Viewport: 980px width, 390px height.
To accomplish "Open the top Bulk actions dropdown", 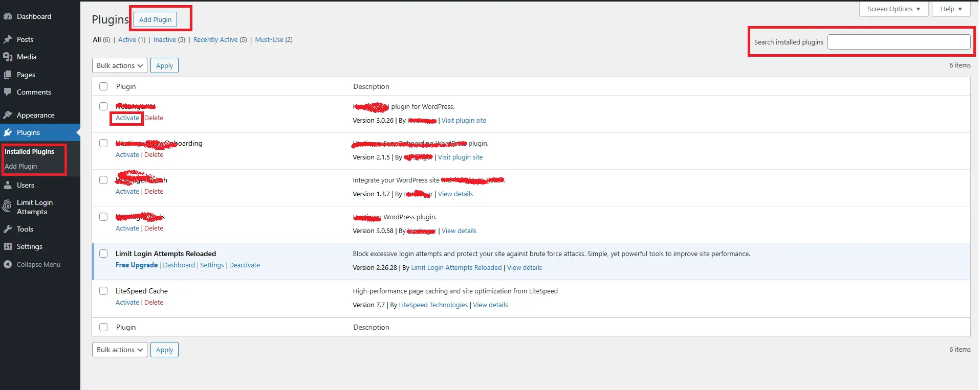I will click(x=120, y=65).
